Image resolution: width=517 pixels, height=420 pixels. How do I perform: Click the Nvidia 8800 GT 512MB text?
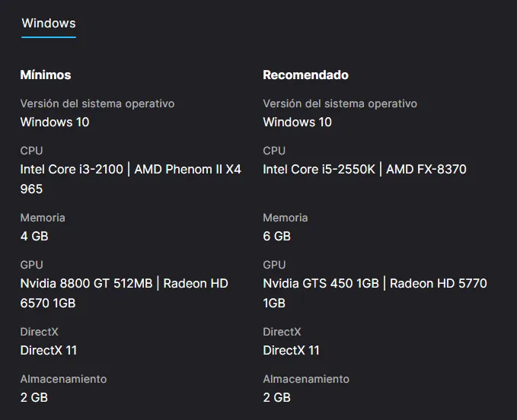pyautogui.click(x=86, y=283)
